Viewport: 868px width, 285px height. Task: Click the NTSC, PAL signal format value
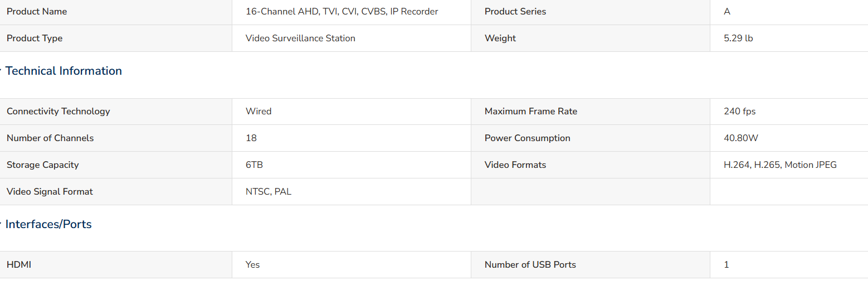tap(269, 191)
